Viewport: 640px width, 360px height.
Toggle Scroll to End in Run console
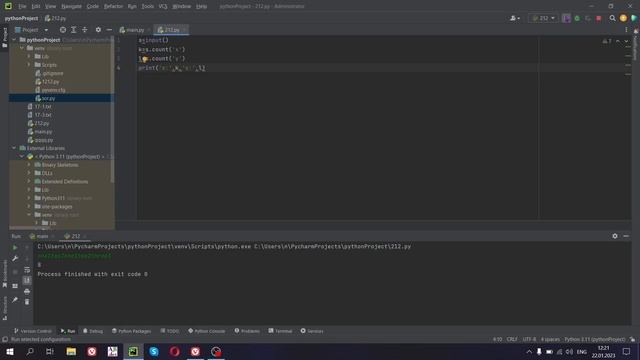(27, 280)
